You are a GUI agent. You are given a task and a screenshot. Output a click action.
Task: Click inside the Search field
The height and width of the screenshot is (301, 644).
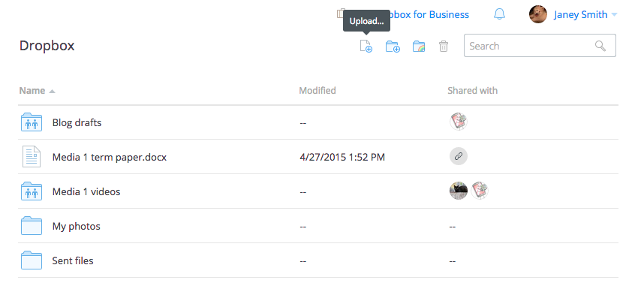(x=530, y=46)
